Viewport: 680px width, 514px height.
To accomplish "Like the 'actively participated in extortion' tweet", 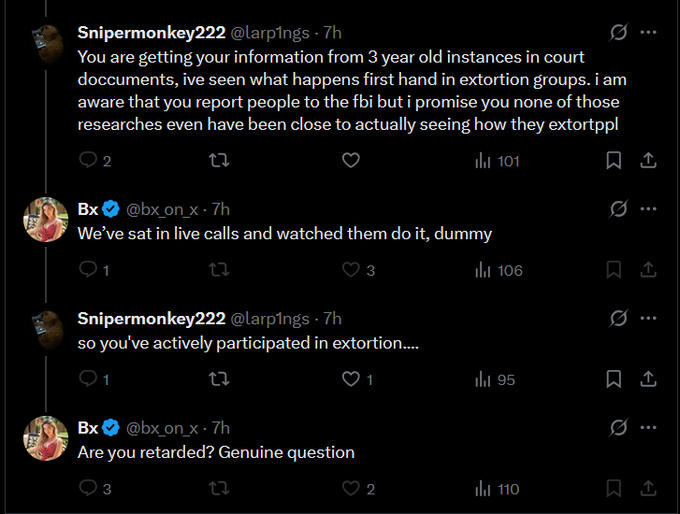I will pyautogui.click(x=351, y=380).
